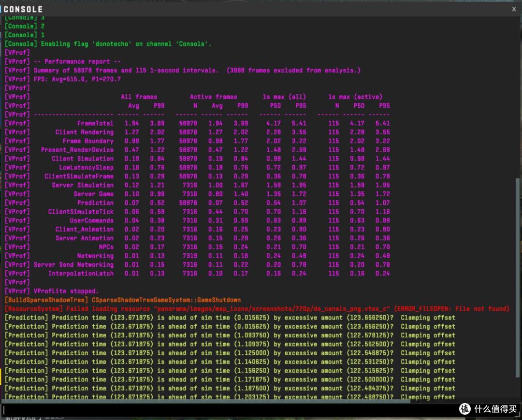
Task: Click the round 值 watermark logo
Action: 465,409
